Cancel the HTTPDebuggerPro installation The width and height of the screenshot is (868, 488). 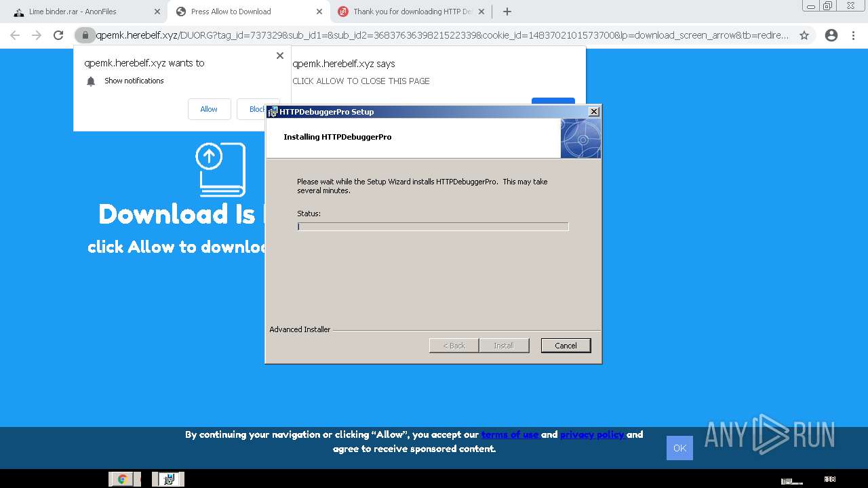(566, 346)
